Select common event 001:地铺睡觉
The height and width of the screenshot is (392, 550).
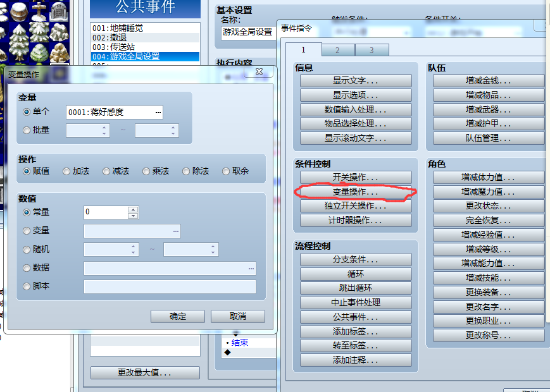pyautogui.click(x=145, y=28)
